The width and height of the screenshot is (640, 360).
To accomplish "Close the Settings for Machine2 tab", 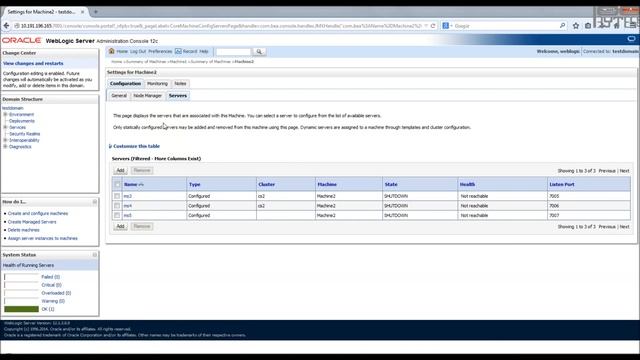I will tap(82, 12).
